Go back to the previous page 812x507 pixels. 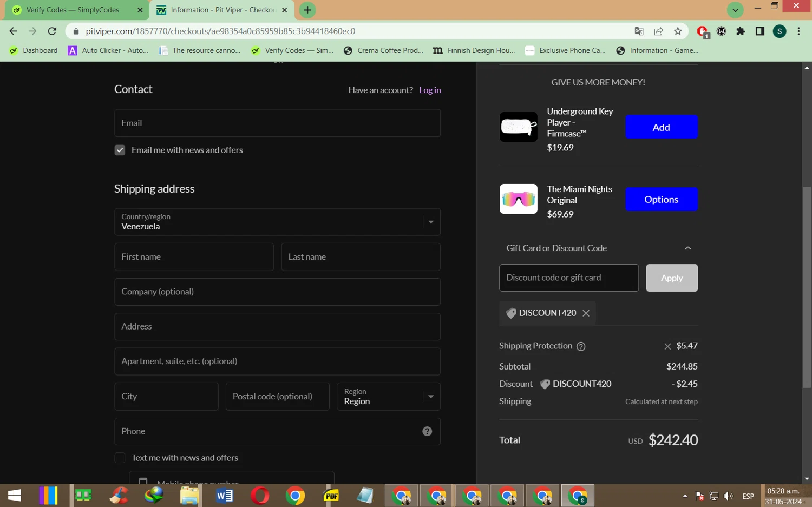pos(14,31)
